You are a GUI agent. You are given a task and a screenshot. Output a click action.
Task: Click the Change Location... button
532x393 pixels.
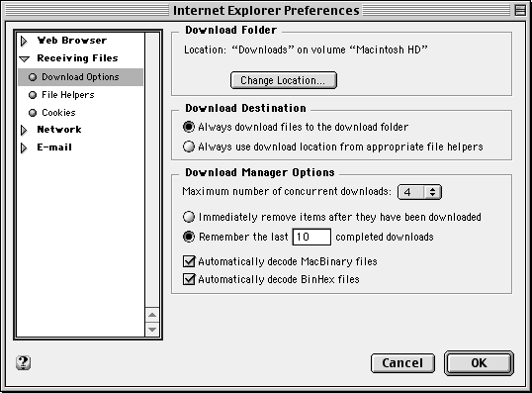click(x=283, y=80)
